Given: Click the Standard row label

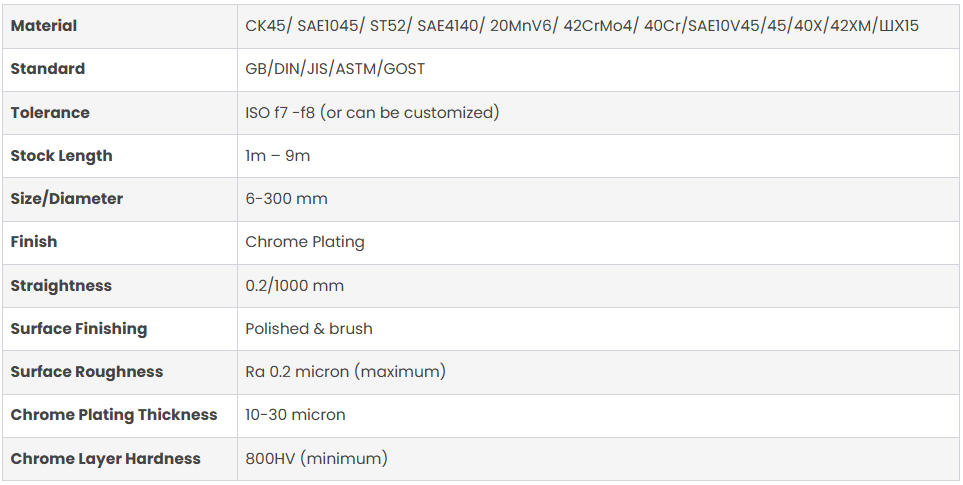Looking at the screenshot, I should (48, 69).
